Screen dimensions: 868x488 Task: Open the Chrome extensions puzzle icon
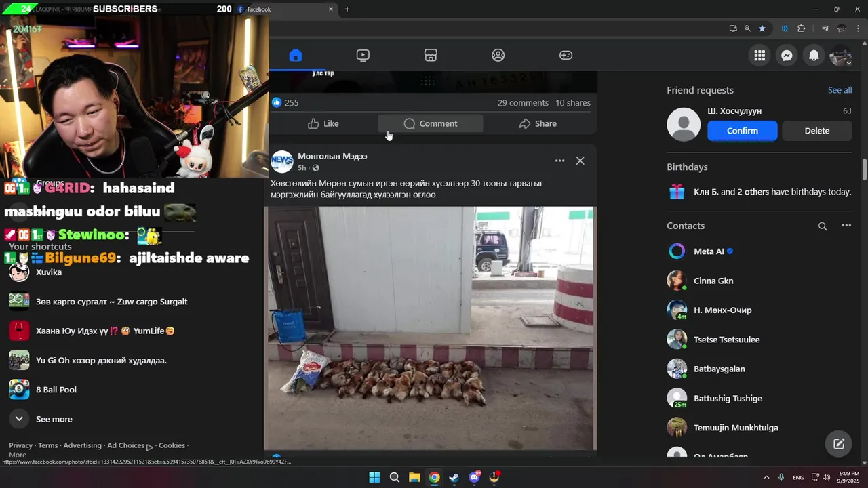click(802, 28)
